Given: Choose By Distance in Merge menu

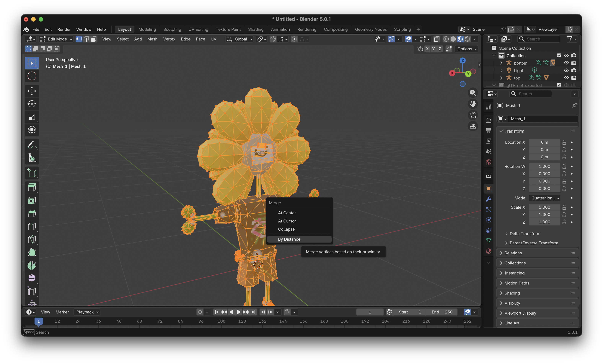Looking at the screenshot, I should click(289, 239).
